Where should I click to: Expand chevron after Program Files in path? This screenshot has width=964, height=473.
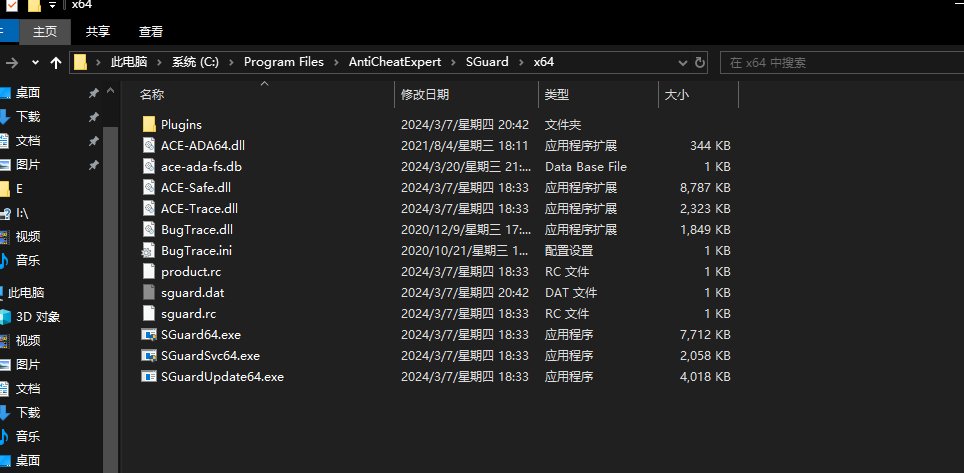(336, 62)
